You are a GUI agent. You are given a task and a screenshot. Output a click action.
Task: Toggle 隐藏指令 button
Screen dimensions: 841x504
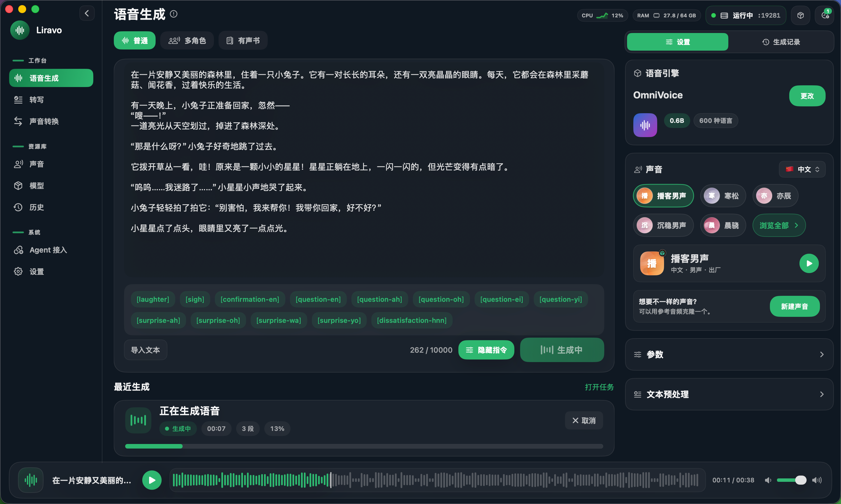click(486, 350)
